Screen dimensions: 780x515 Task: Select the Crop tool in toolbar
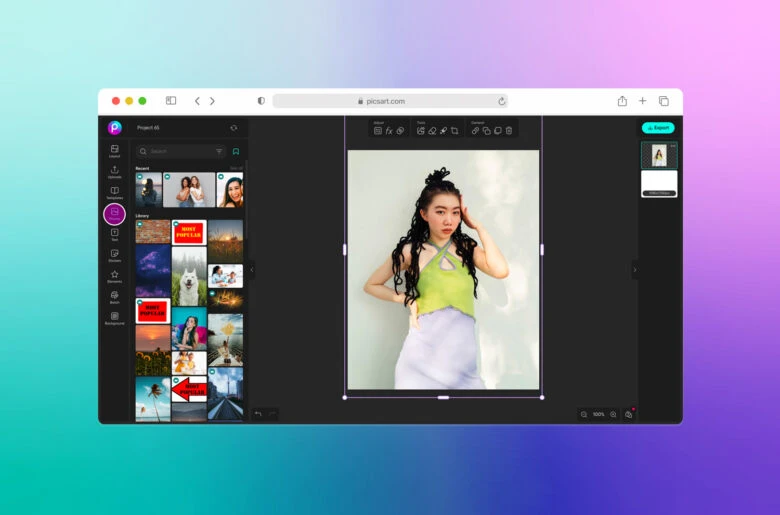point(454,131)
